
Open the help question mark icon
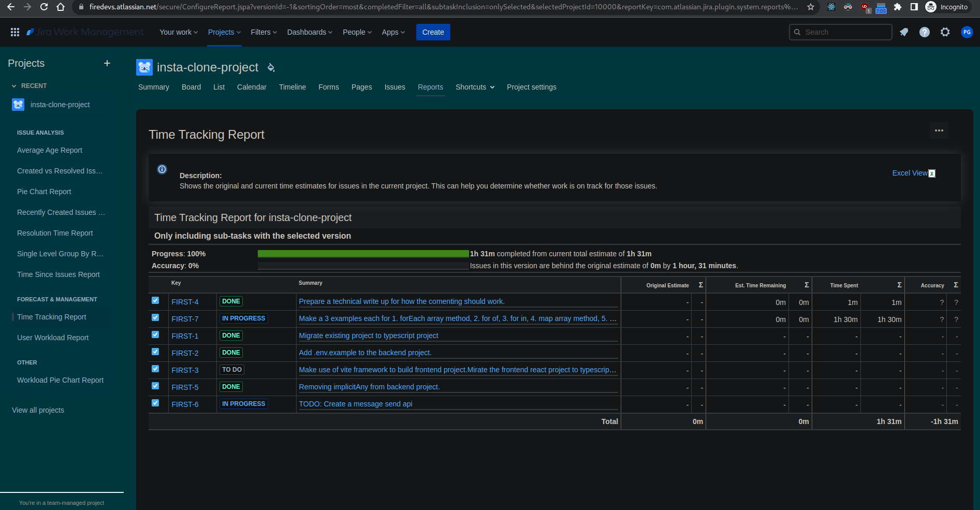coord(925,32)
